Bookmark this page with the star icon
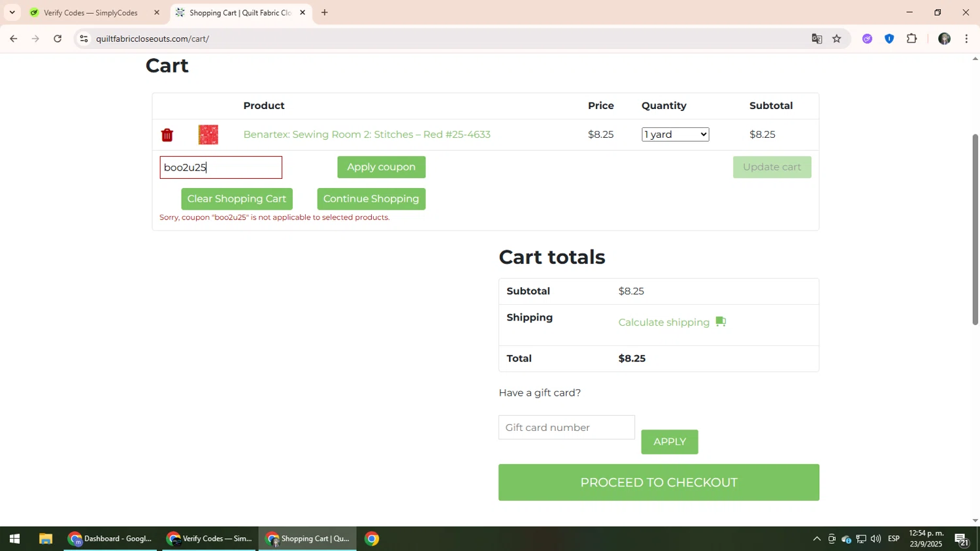Viewport: 980px width, 551px height. coord(837,39)
